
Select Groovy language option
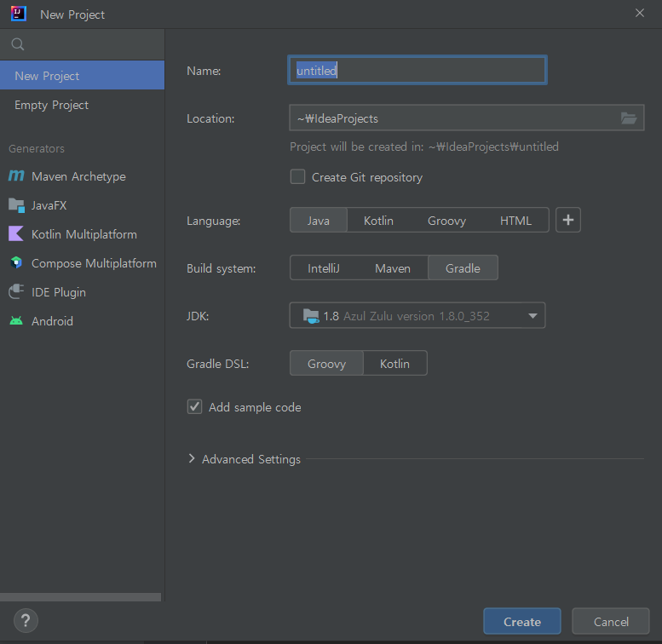pyautogui.click(x=446, y=221)
